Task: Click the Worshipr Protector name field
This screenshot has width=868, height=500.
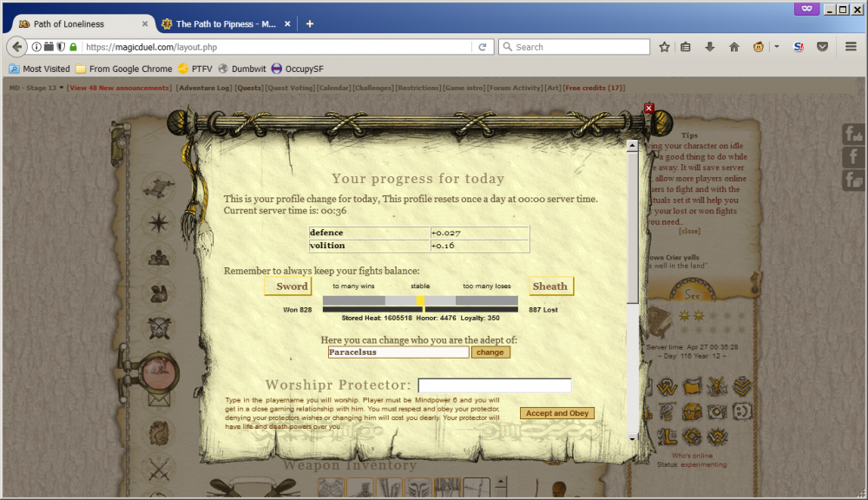Action: point(495,385)
